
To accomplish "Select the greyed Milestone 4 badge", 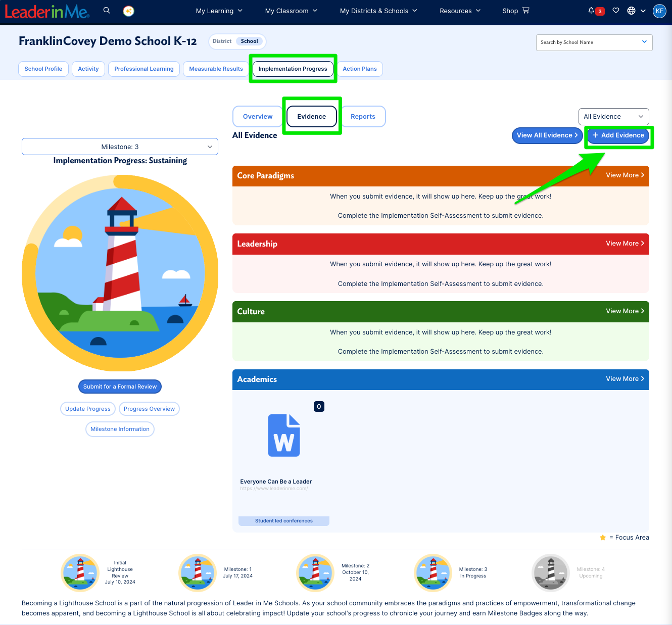I will point(551,572).
